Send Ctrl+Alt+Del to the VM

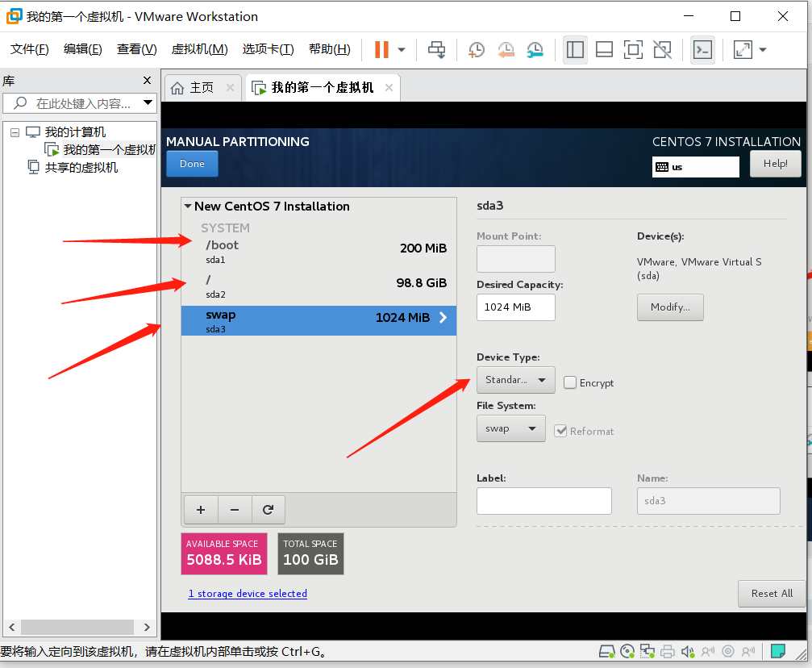[436, 50]
